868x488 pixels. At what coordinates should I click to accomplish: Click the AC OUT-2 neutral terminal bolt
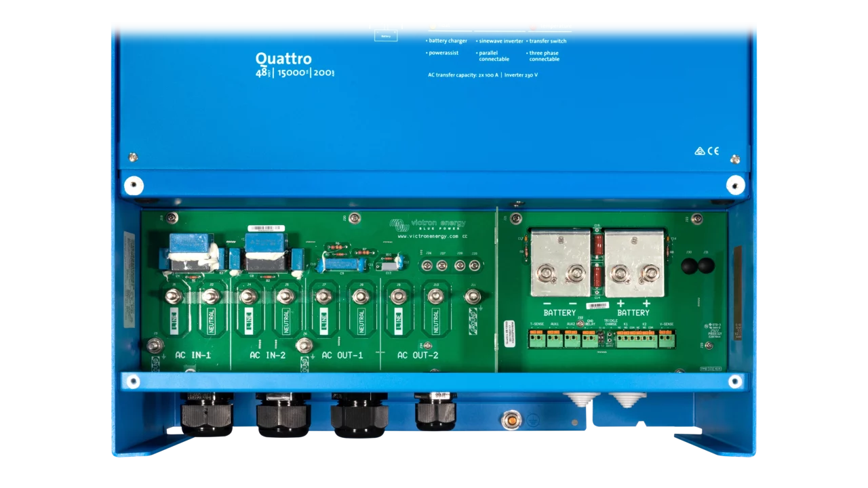click(435, 296)
